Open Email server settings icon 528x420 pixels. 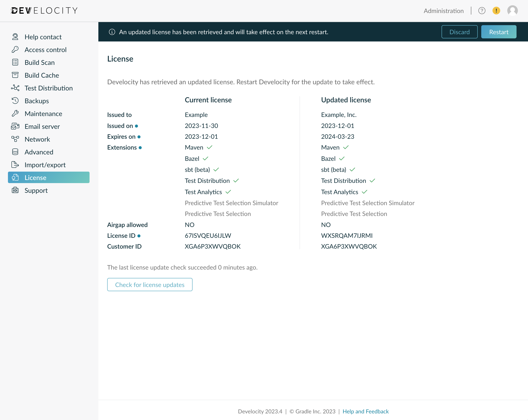[x=15, y=126]
